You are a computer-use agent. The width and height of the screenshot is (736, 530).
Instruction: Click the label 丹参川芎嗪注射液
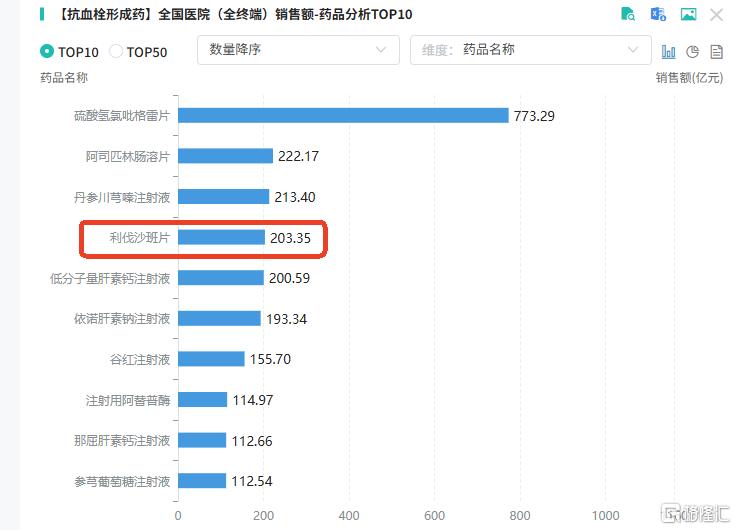coord(122,197)
